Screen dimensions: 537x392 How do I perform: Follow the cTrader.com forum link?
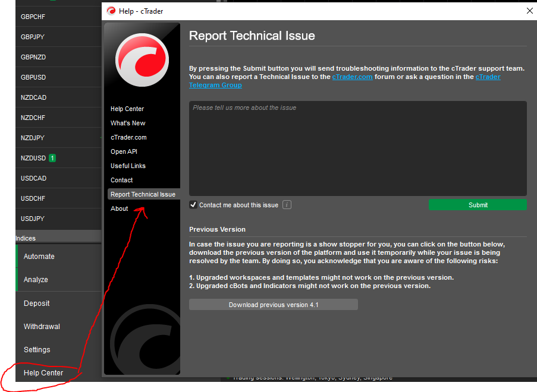point(352,77)
